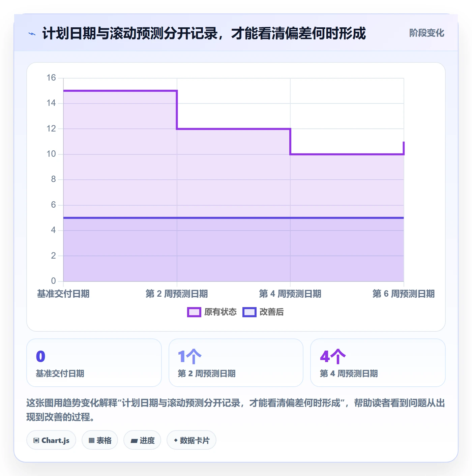Click the description paragraph starting 这张图用趋势变化解释

coord(236,410)
